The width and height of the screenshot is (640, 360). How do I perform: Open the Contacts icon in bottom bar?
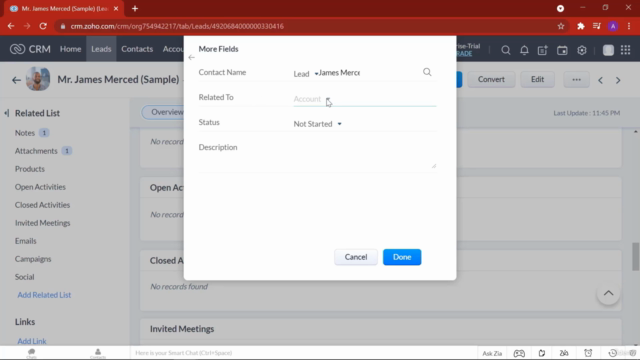[x=98, y=353]
